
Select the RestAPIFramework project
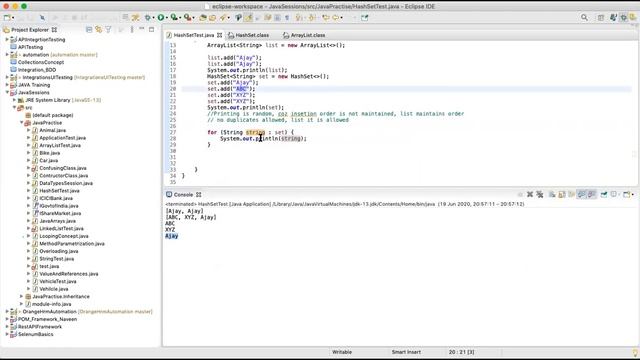[x=40, y=327]
